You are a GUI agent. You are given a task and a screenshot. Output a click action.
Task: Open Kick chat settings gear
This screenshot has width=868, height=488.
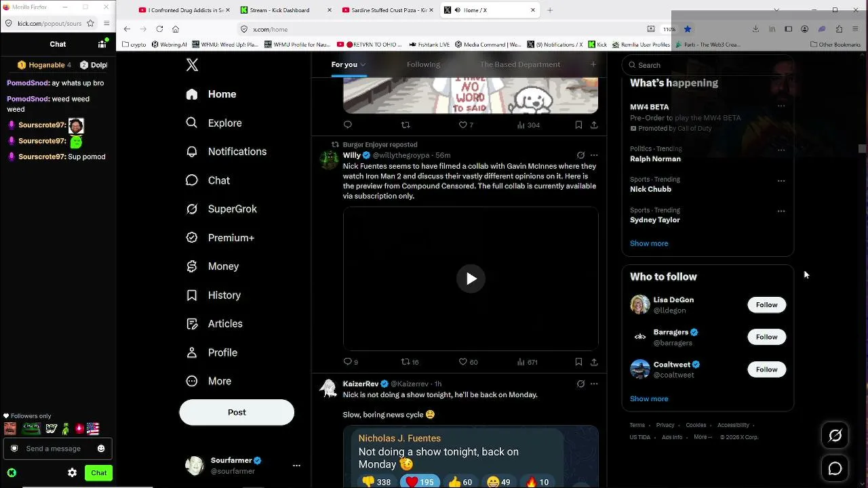coord(73,473)
